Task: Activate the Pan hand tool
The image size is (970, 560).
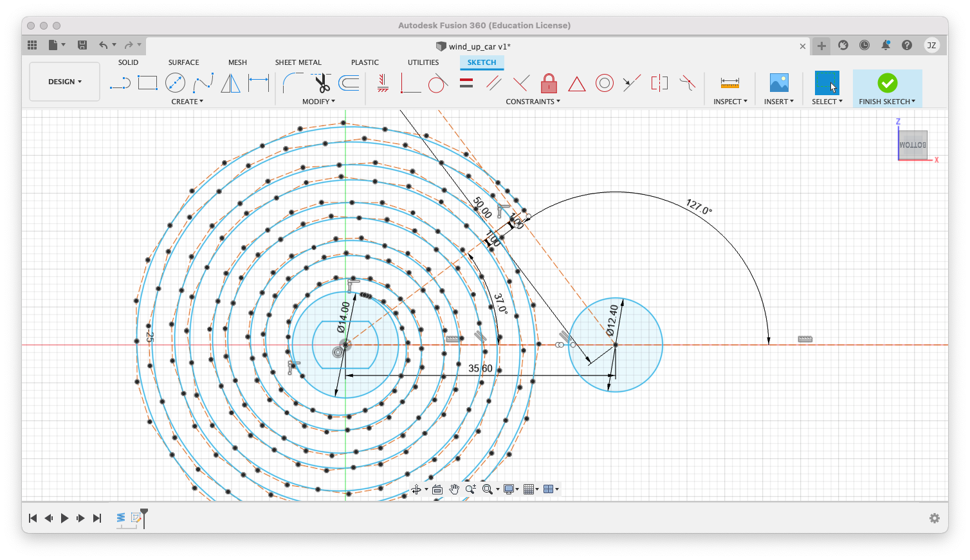Action: pyautogui.click(x=454, y=489)
